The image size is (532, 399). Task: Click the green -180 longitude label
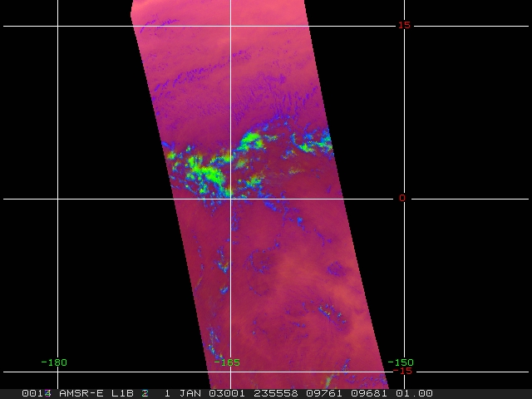tap(54, 362)
